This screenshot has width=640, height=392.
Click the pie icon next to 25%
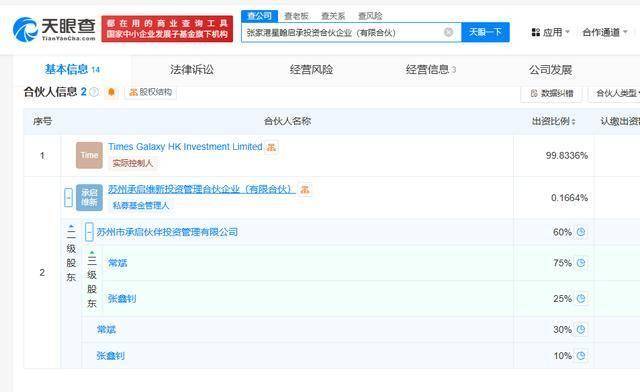point(581,298)
